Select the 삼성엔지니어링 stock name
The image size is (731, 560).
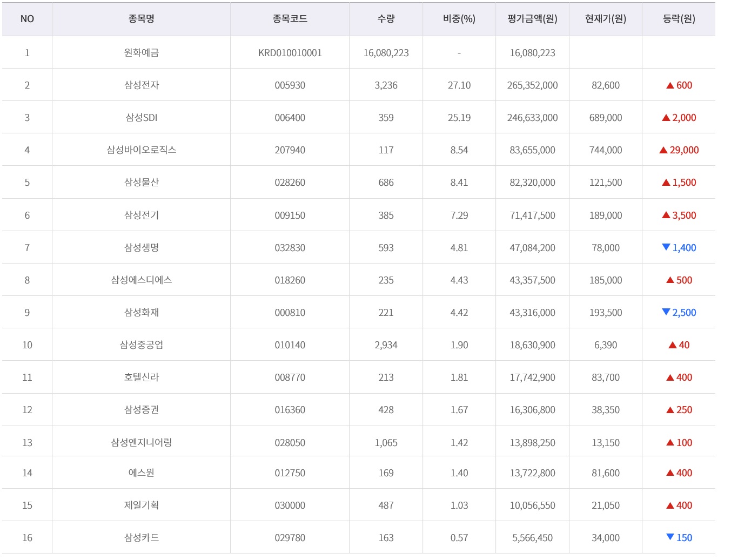(x=141, y=442)
